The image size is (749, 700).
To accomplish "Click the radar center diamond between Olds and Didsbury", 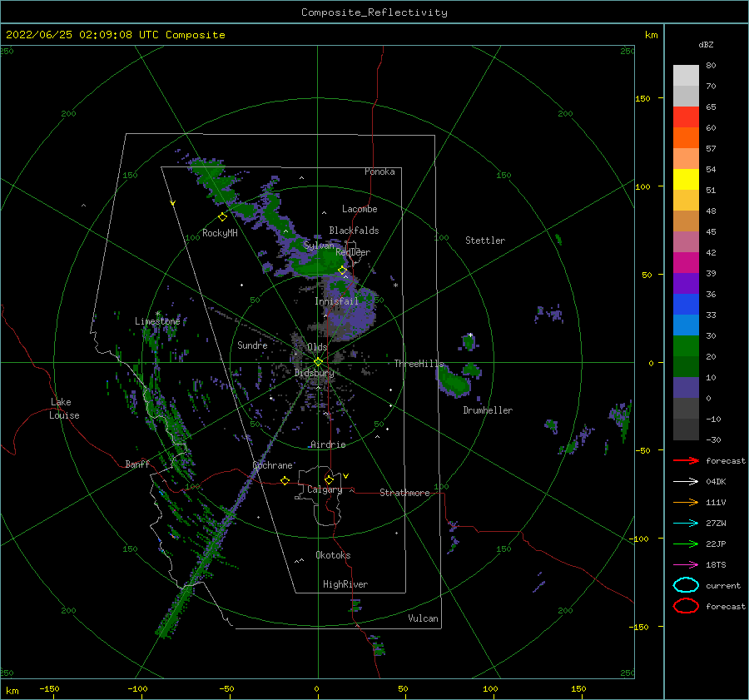I will coord(318,362).
